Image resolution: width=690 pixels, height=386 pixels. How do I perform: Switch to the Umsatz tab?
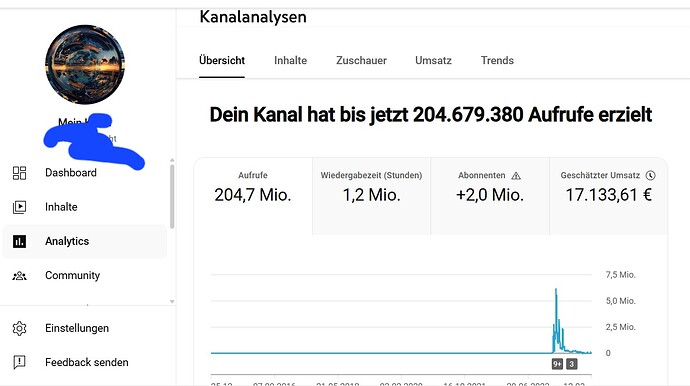point(433,60)
